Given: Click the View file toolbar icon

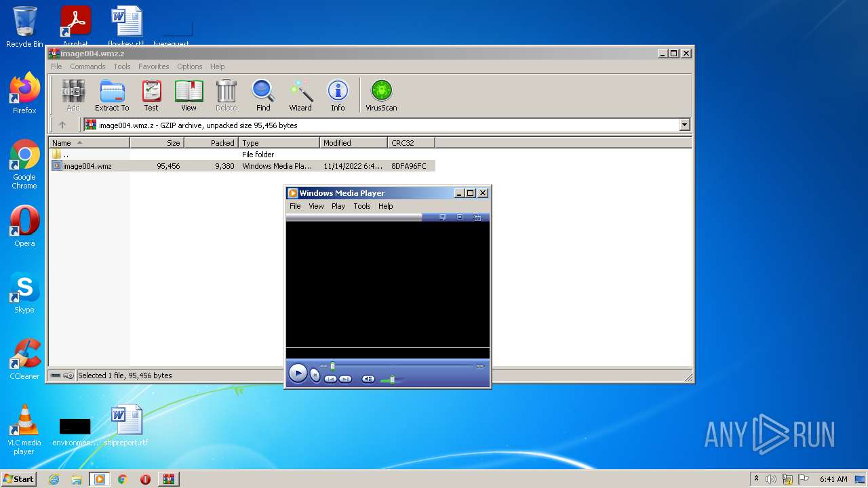Looking at the screenshot, I should tap(189, 96).
